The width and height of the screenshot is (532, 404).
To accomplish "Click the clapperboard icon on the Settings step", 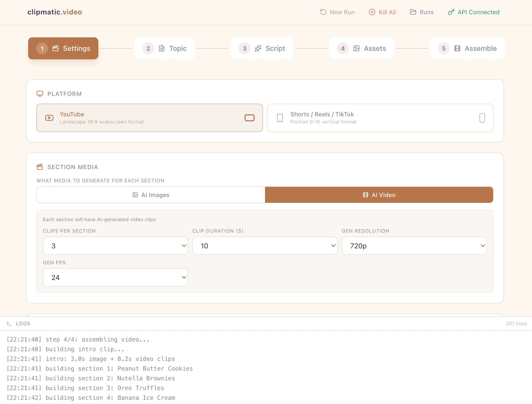I will pos(55,48).
